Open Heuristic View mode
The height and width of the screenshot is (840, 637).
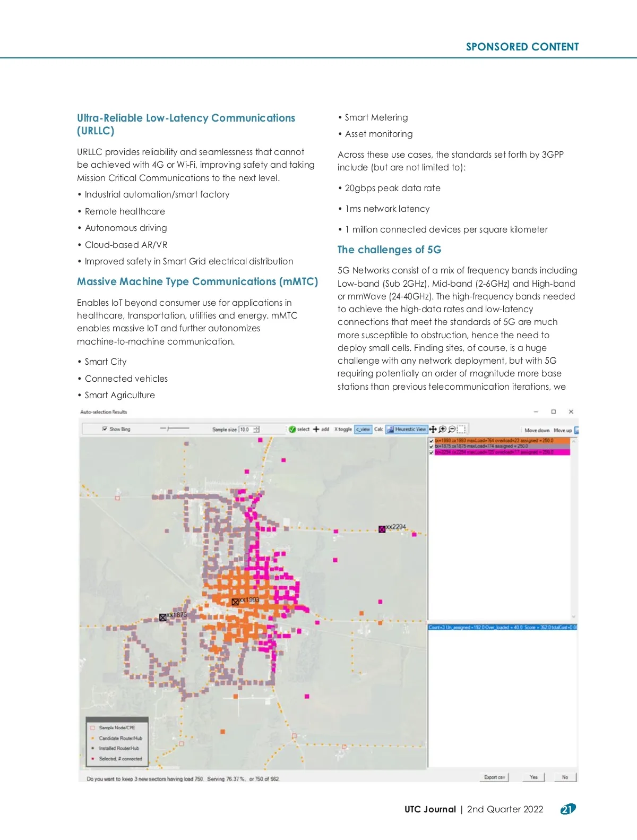pos(407,429)
